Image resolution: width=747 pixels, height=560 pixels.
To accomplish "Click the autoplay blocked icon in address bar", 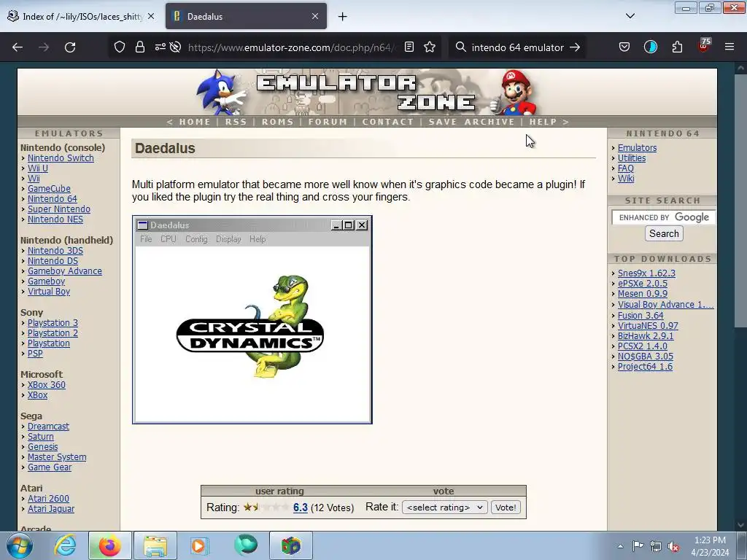I will pyautogui.click(x=175, y=47).
